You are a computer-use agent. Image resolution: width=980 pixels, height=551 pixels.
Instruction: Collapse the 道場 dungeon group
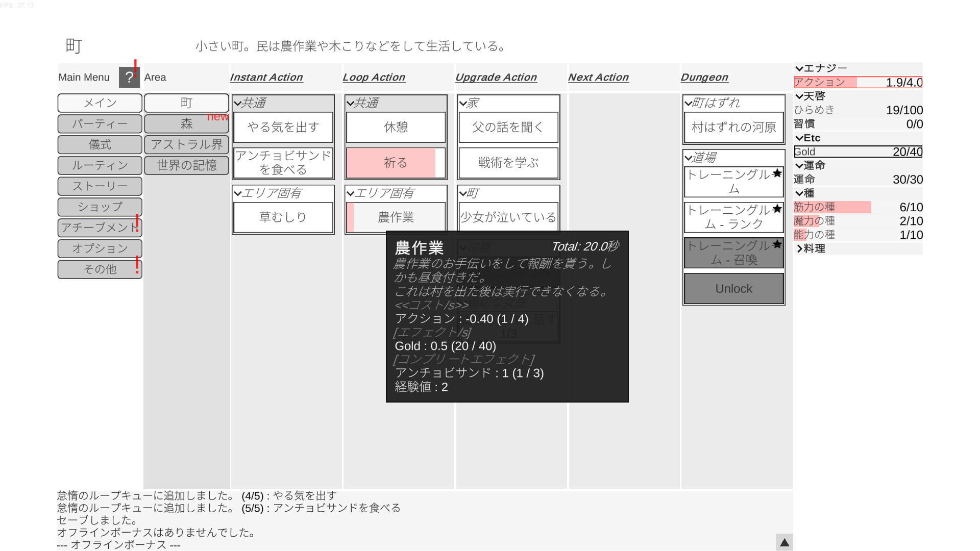[x=689, y=158]
